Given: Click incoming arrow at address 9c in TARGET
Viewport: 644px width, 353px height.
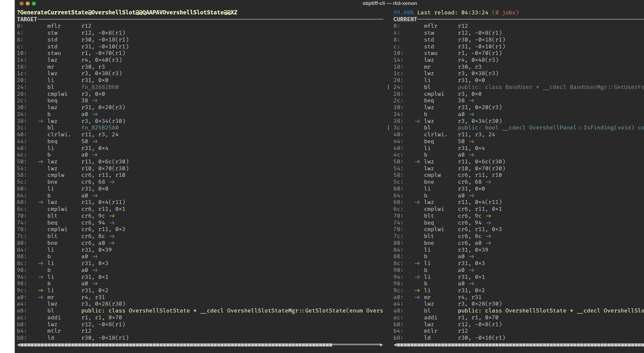Looking at the screenshot, I should coord(41,290).
